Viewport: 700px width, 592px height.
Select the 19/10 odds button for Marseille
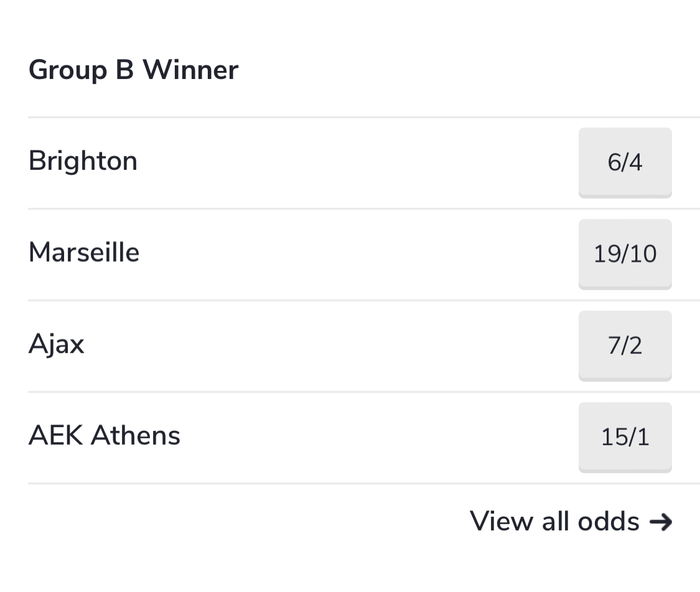(x=625, y=254)
